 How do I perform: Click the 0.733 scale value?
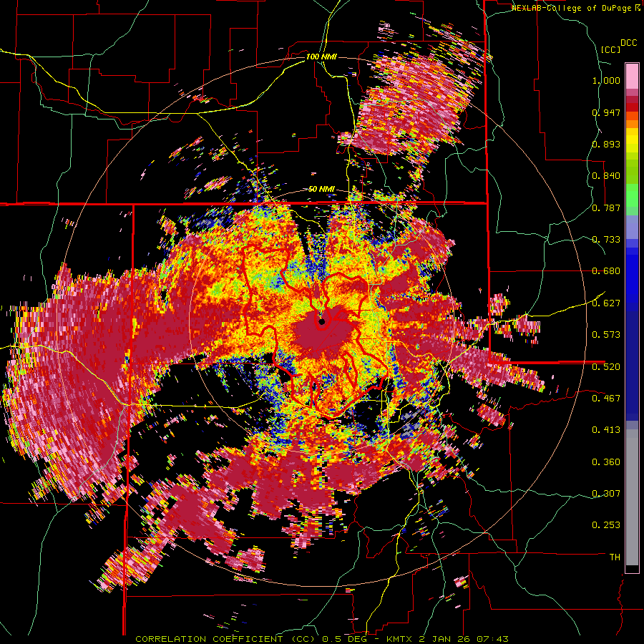coord(606,240)
